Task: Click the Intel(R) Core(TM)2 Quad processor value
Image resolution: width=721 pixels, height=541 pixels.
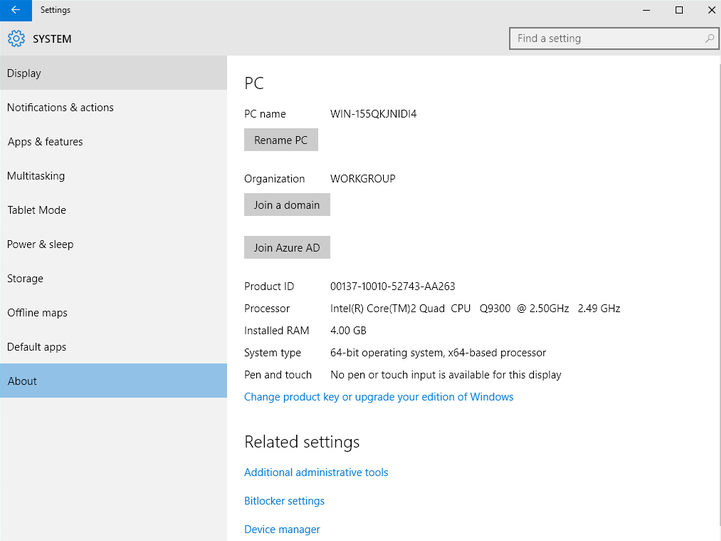Action: pos(475,308)
